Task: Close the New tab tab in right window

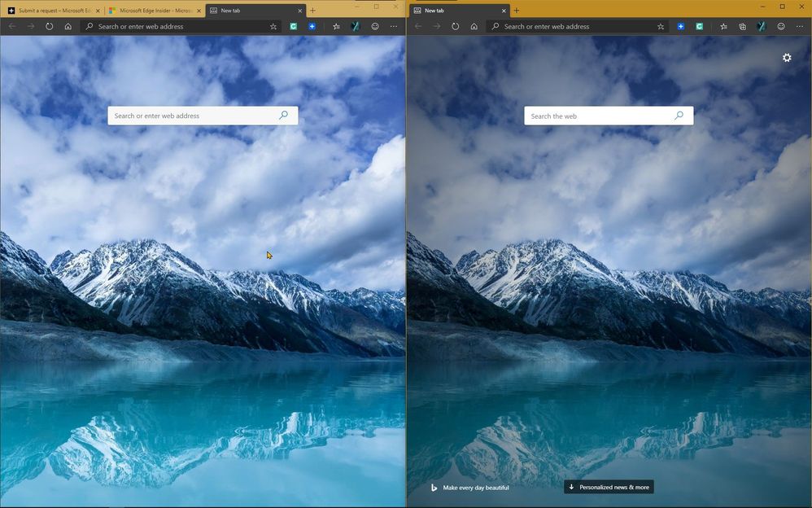Action: (x=504, y=11)
